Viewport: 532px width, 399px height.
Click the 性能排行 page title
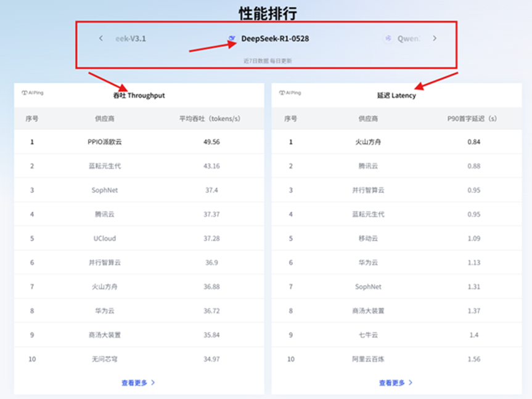(x=268, y=14)
